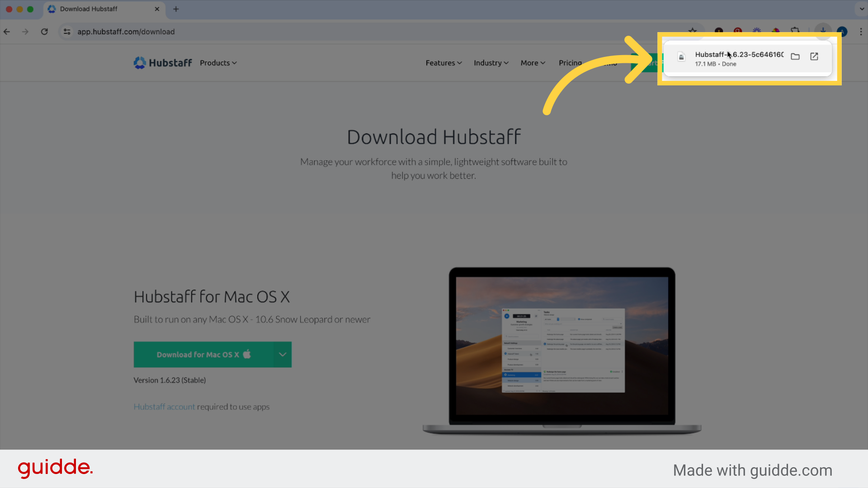Open the Hubstaff account link
This screenshot has width=868, height=488.
164,407
